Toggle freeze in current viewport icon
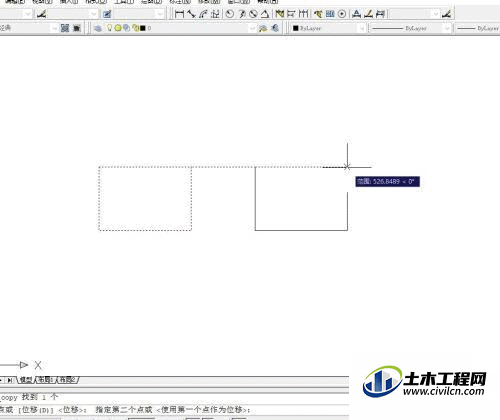Image resolution: width=500 pixels, height=420 pixels. 126,28
